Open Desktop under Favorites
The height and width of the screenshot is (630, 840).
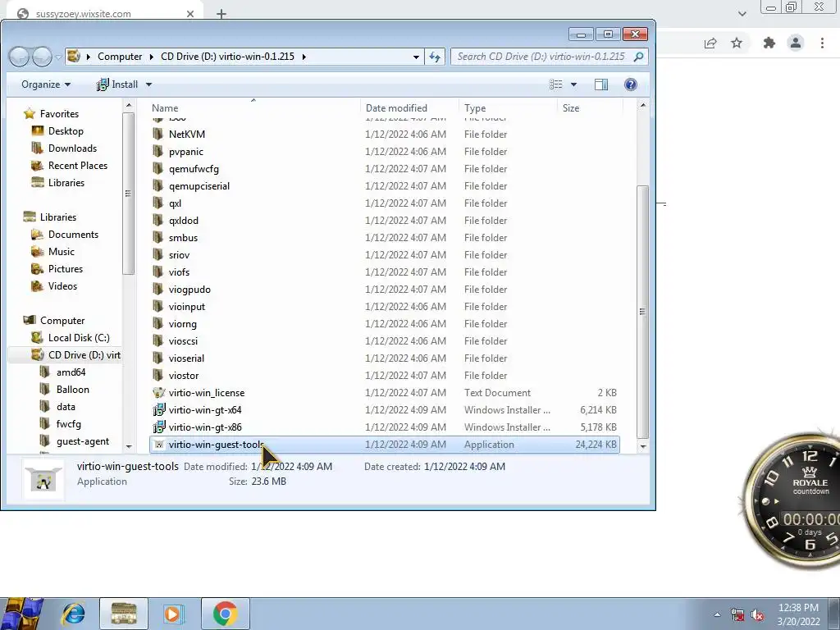click(x=66, y=131)
